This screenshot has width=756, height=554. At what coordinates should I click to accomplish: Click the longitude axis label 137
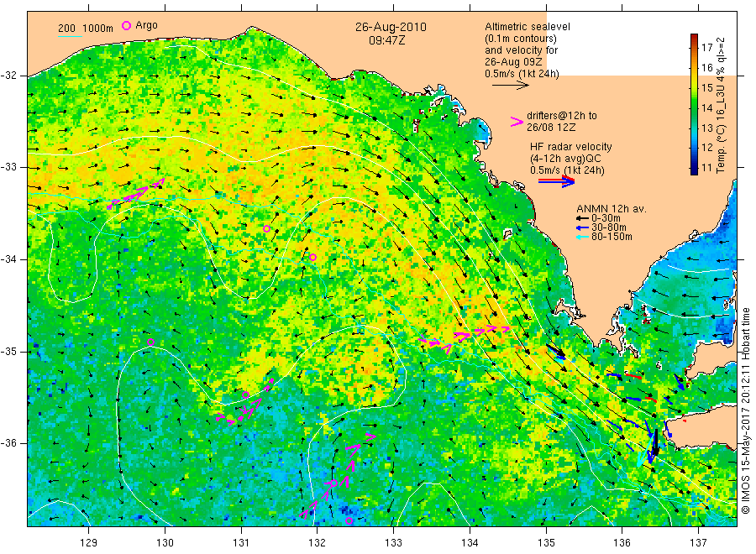(x=699, y=542)
